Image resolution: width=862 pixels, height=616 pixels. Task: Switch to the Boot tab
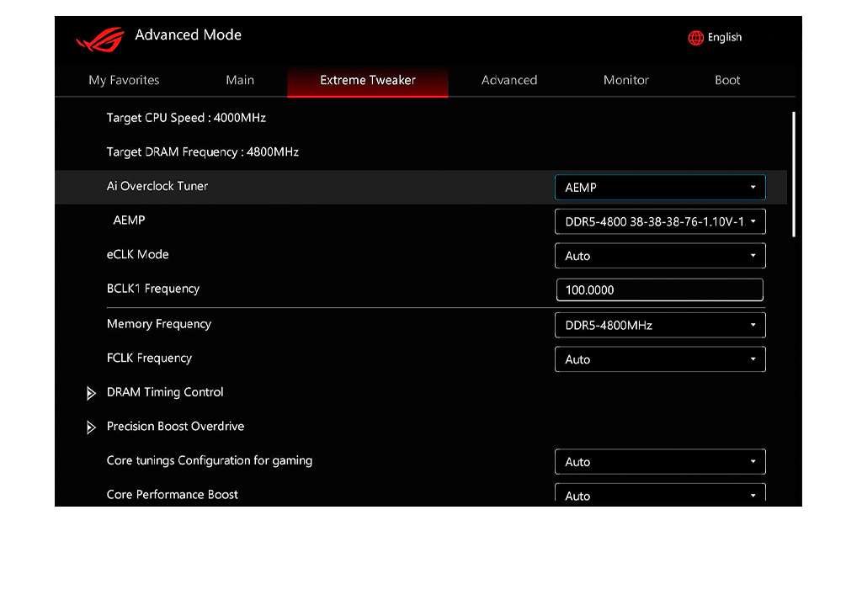(726, 80)
